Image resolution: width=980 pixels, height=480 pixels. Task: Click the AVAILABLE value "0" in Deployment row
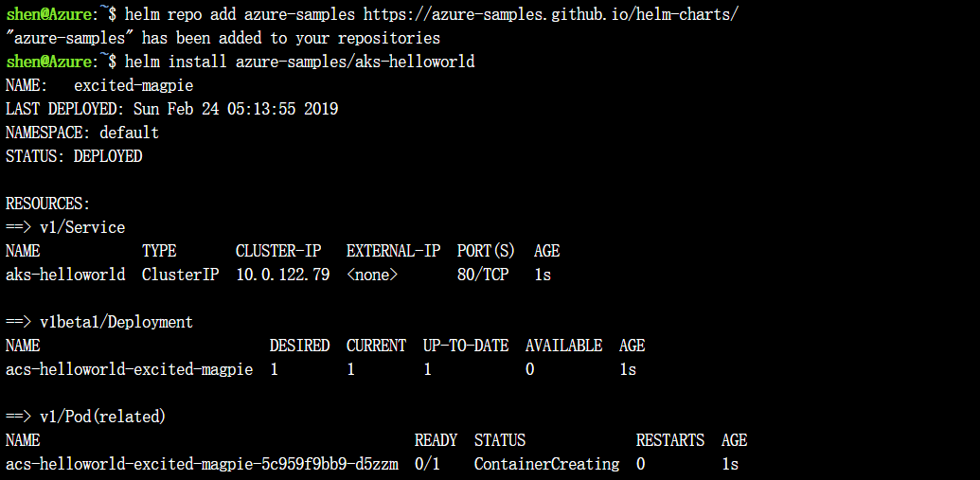pos(530,370)
